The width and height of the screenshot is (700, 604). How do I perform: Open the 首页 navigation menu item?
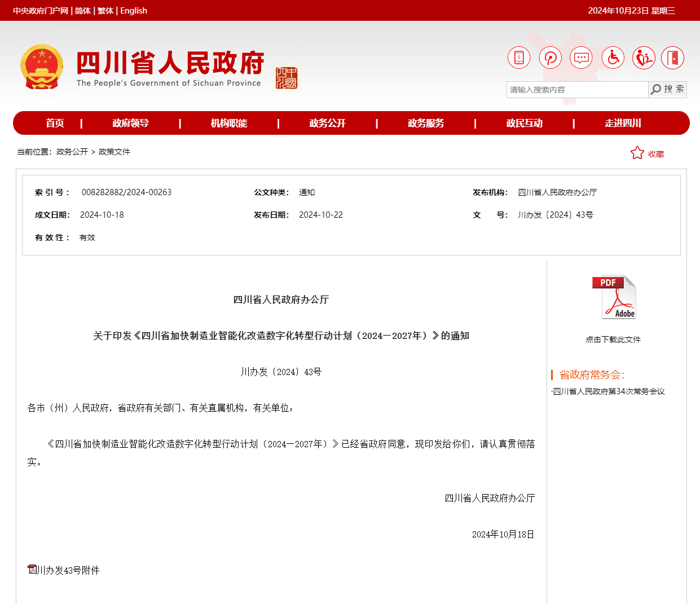pos(55,123)
